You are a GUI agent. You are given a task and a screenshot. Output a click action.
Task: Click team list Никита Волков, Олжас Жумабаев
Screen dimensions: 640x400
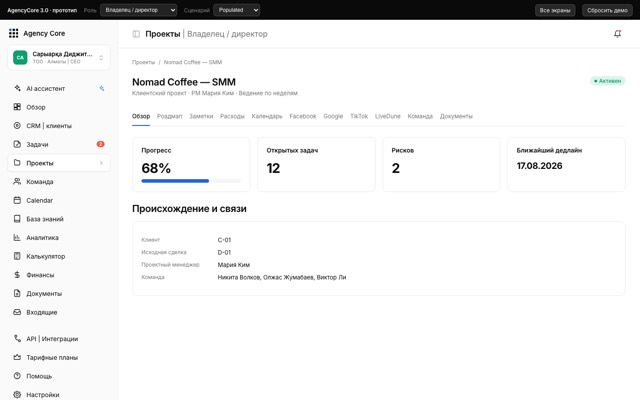point(282,277)
